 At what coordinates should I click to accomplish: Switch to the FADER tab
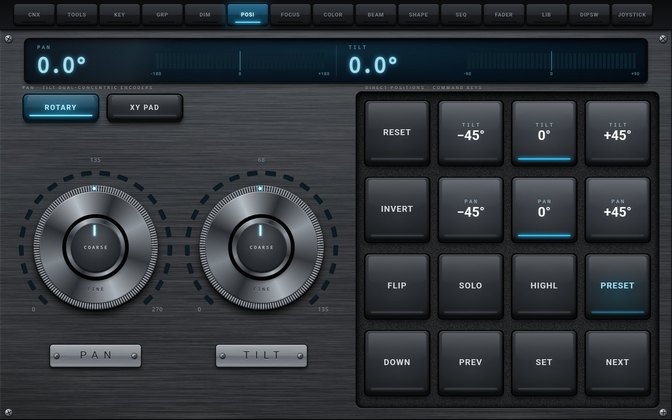click(x=504, y=15)
